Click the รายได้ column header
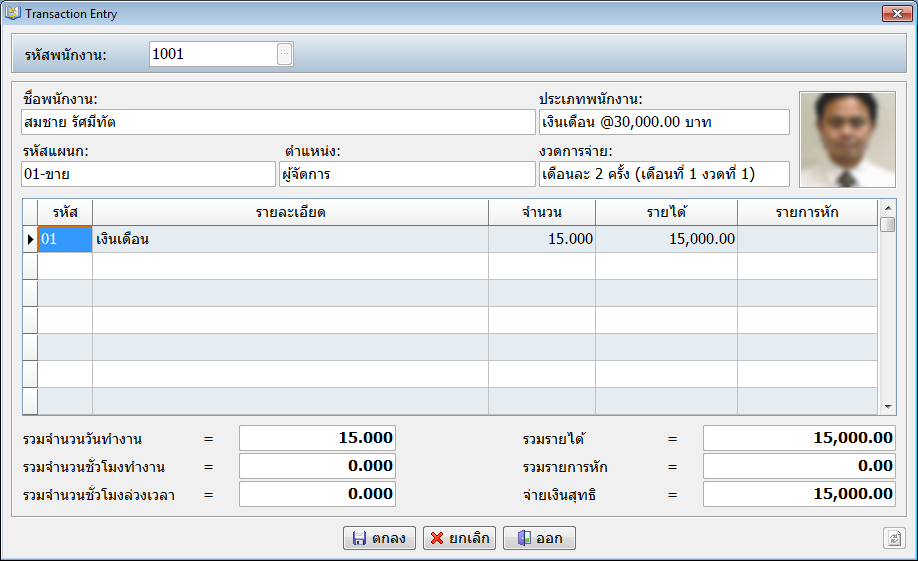Image resolution: width=918 pixels, height=561 pixels. [666, 212]
